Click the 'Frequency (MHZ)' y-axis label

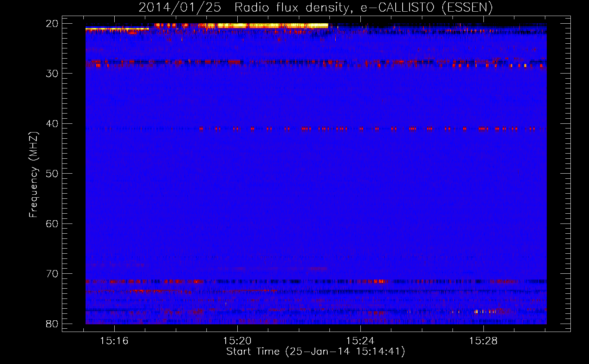pyautogui.click(x=33, y=175)
